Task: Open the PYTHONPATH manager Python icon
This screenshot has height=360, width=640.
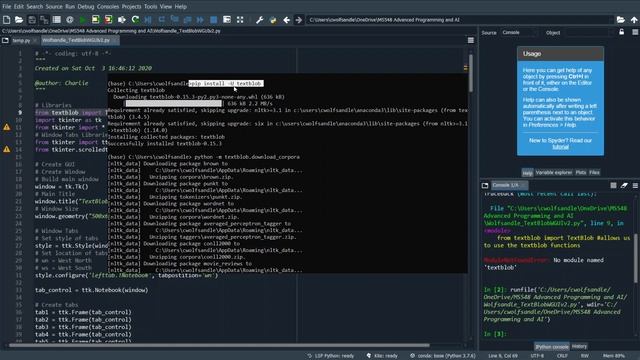Action: click(x=273, y=20)
